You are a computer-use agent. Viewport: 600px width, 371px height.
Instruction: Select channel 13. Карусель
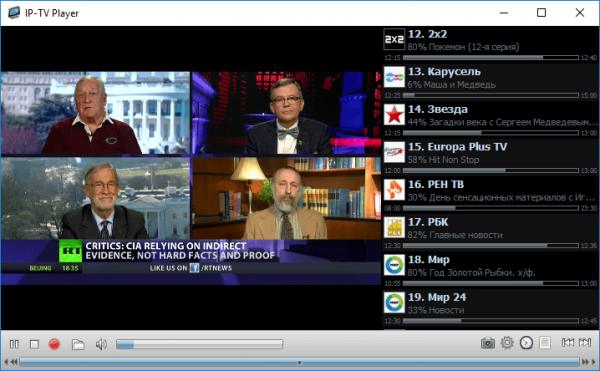pos(490,82)
